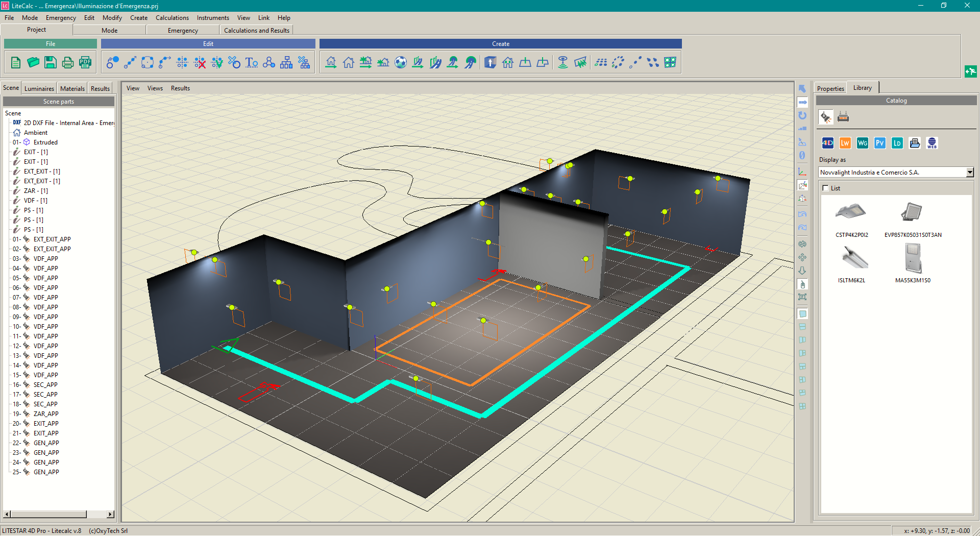Screen dimensions: 980x536
Task: Open the Calculations menu
Action: click(x=172, y=18)
